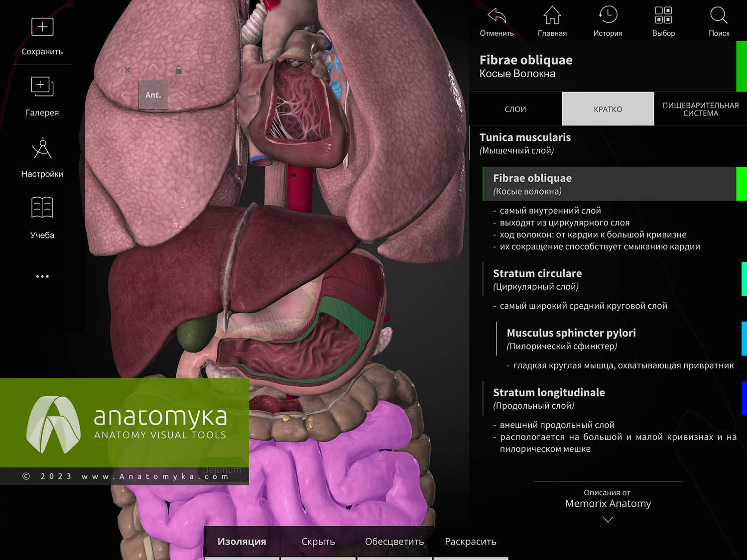Select Tunica muscularis heading

(x=525, y=137)
